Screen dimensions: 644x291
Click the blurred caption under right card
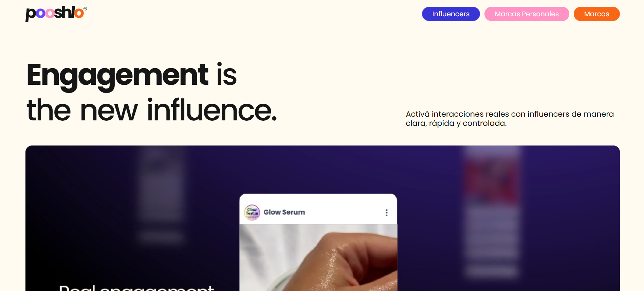click(x=492, y=271)
